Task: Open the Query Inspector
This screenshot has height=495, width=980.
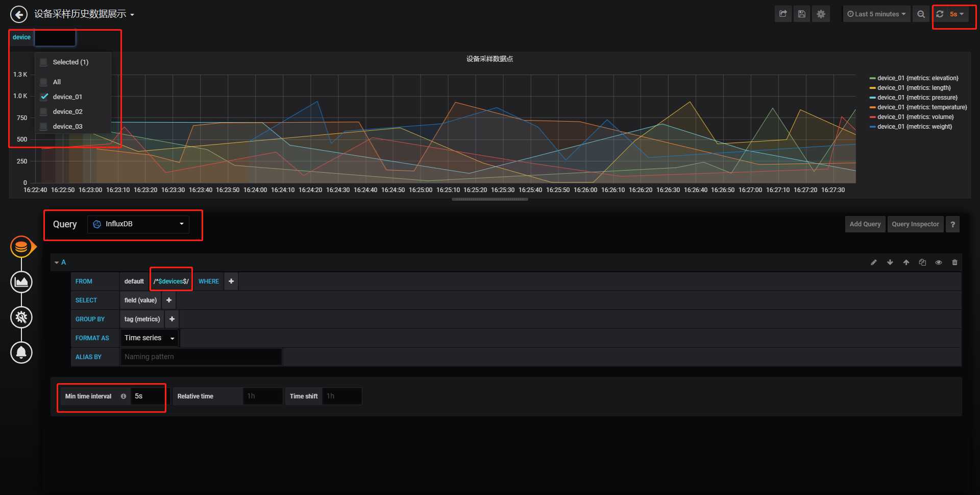Action: [915, 224]
